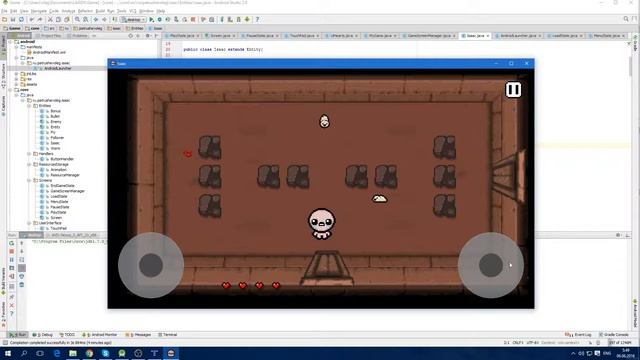Click the red Close X icon in Run panel
The image size is (640, 360).
(x=11, y=305)
